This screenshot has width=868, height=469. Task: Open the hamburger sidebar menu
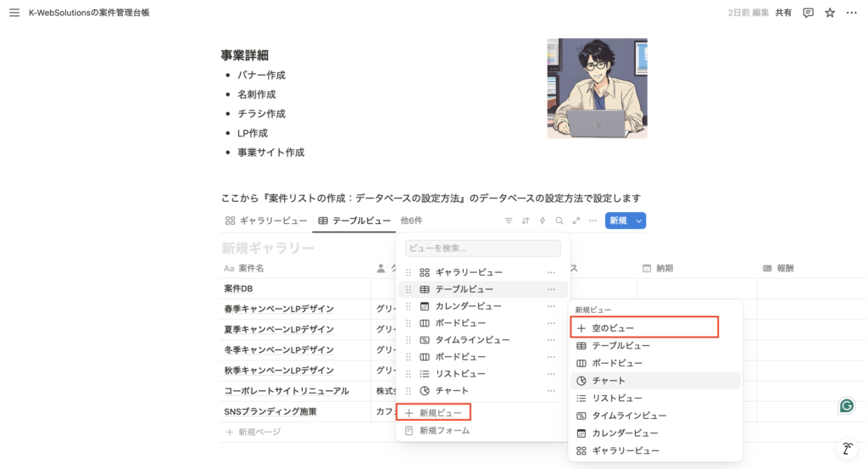point(14,13)
